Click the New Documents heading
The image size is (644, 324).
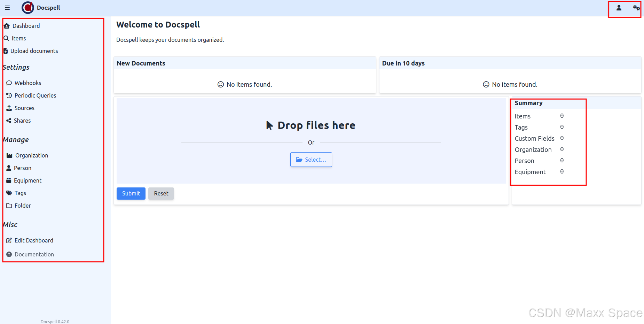tap(141, 63)
